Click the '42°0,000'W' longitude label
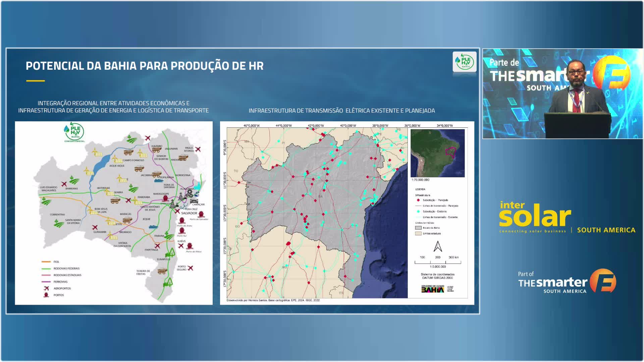644x362 pixels. click(x=316, y=126)
